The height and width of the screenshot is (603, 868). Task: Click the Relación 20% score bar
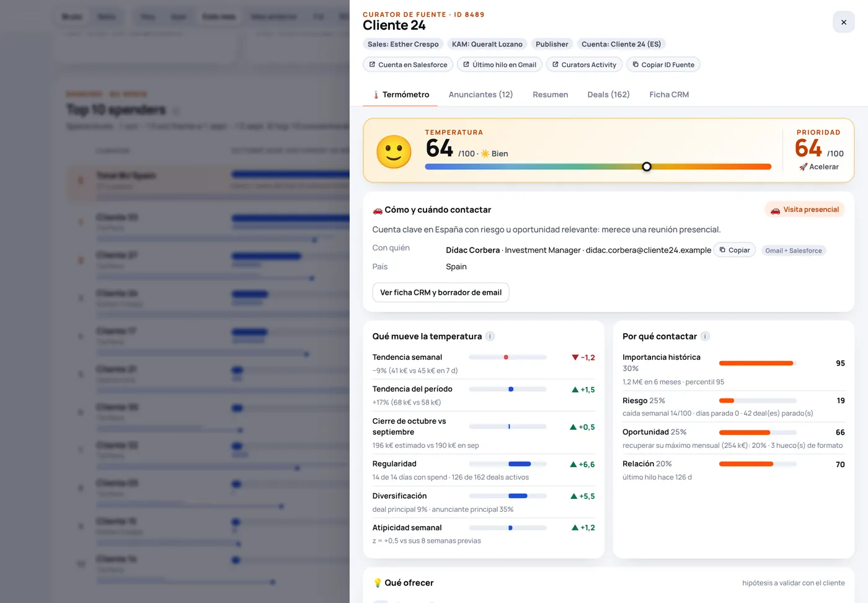tap(758, 464)
